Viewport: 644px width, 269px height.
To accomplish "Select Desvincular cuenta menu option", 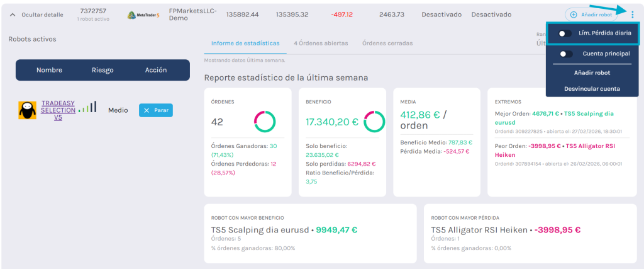I will 592,89.
